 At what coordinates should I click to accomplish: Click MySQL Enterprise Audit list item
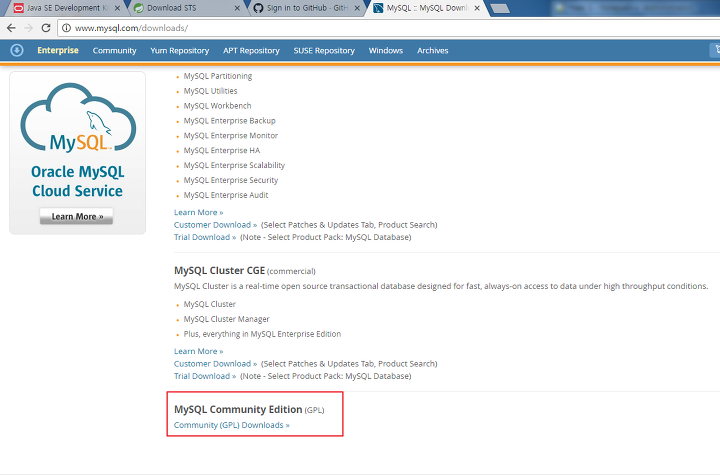click(226, 195)
